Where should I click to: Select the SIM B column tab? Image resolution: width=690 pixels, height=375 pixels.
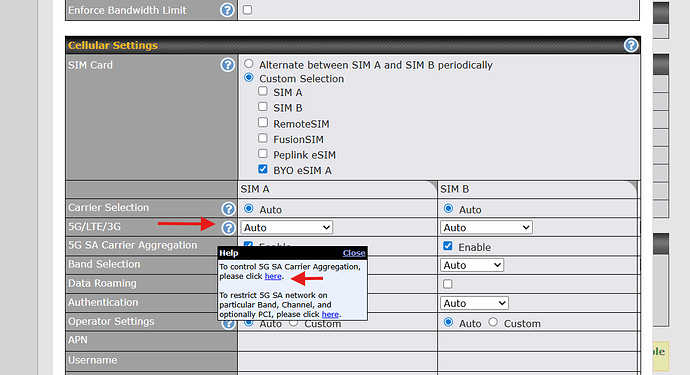pyautogui.click(x=537, y=189)
